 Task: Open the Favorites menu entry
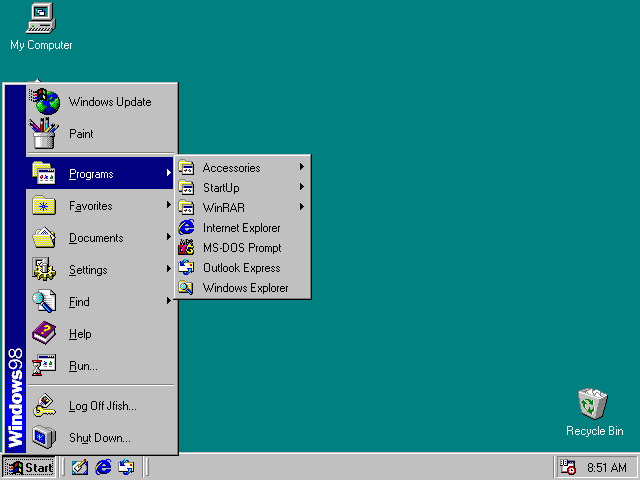101,205
